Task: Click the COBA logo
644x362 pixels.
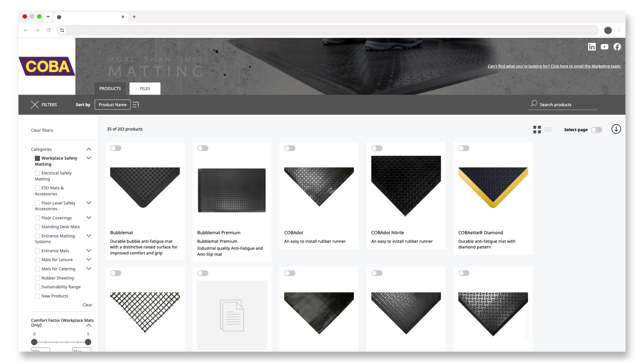Action: coord(47,66)
